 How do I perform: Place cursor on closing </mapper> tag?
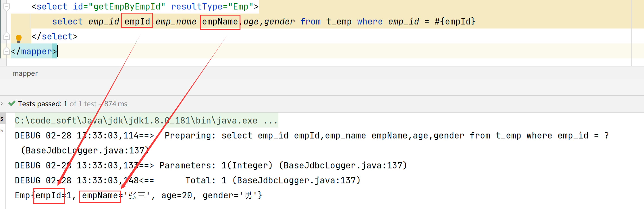point(34,52)
